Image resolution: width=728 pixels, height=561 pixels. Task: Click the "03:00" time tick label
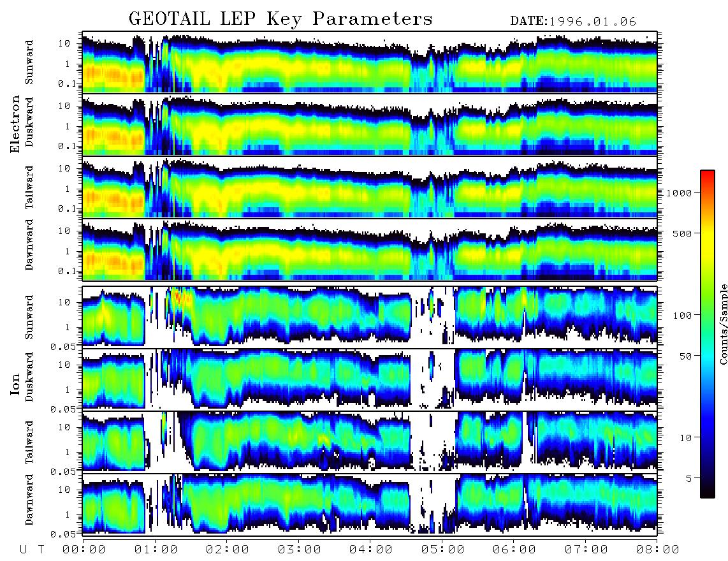pos(299,550)
